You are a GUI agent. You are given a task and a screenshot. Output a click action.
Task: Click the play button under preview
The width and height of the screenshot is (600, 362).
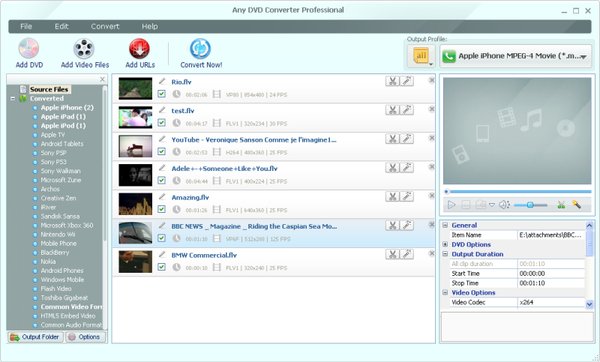pos(452,205)
